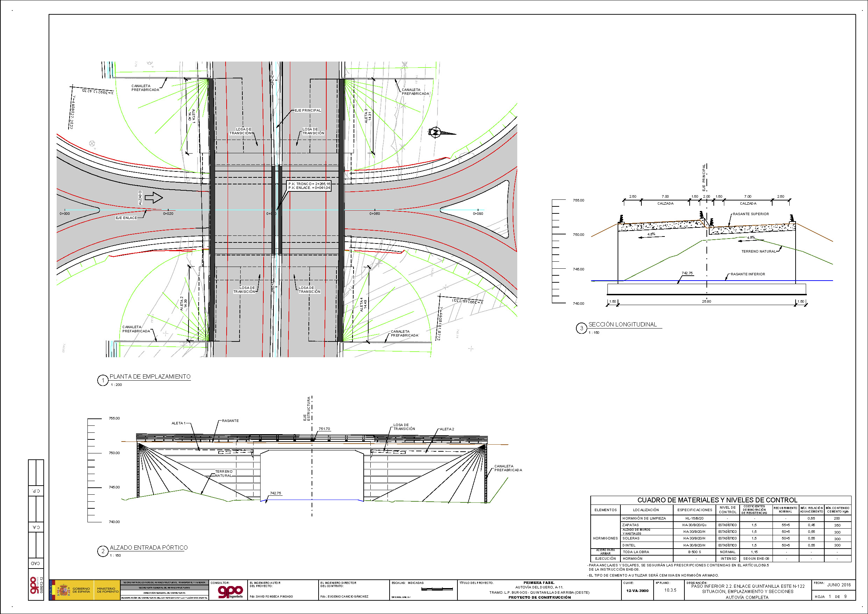Viewport: 868px width, 614px height.
Task: Click the CUADRO DE MATERIALES table header
Action: point(717,500)
